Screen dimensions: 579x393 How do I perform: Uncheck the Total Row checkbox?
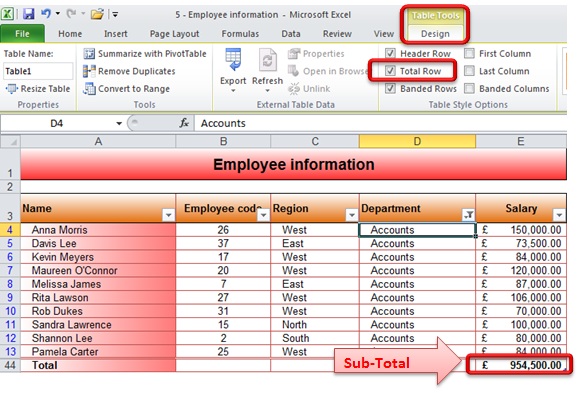point(390,71)
